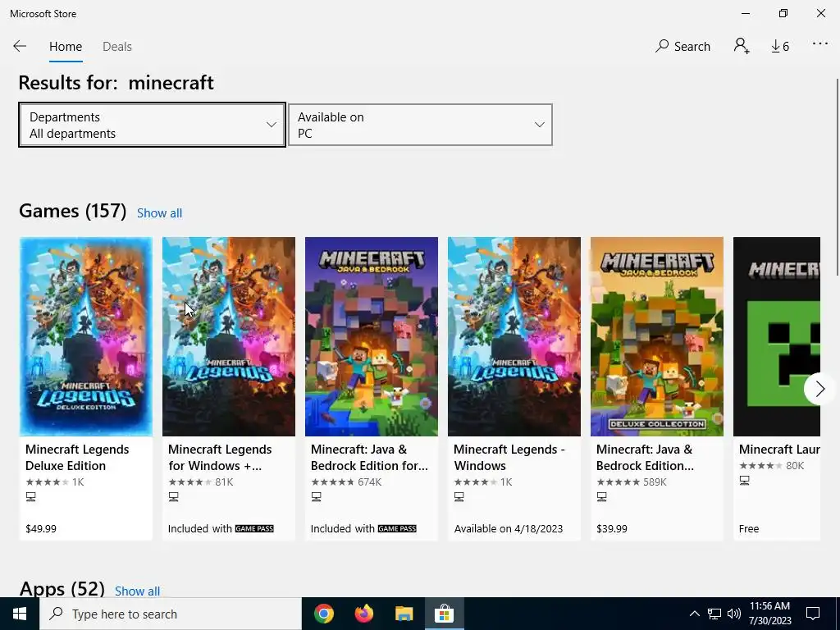
Task: Click PC device icon under Minecraft Launcher
Action: click(745, 481)
